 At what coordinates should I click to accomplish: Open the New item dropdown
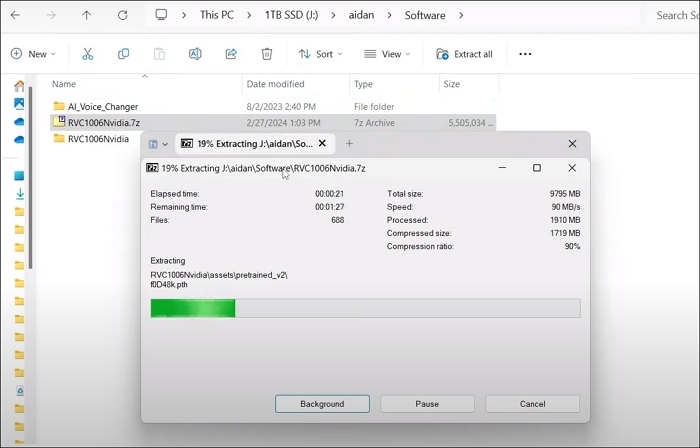(x=34, y=54)
